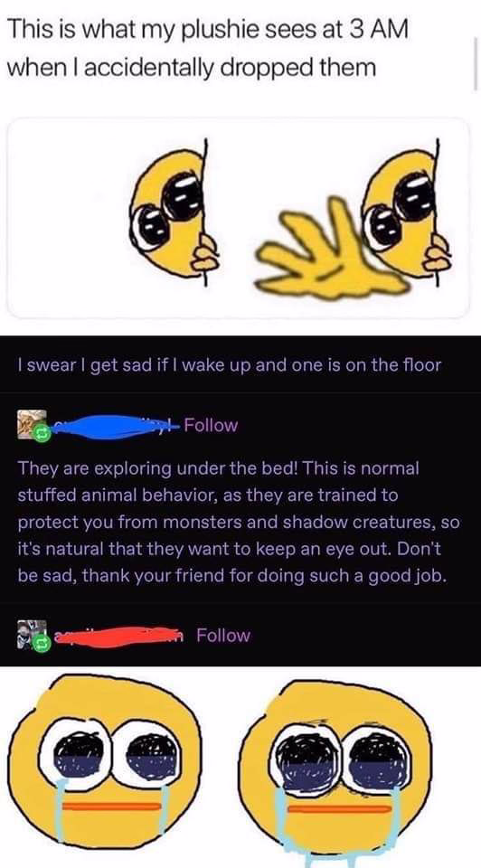Click the gray scrollbar beside the headline
The height and width of the screenshot is (868, 481).
click(x=475, y=63)
